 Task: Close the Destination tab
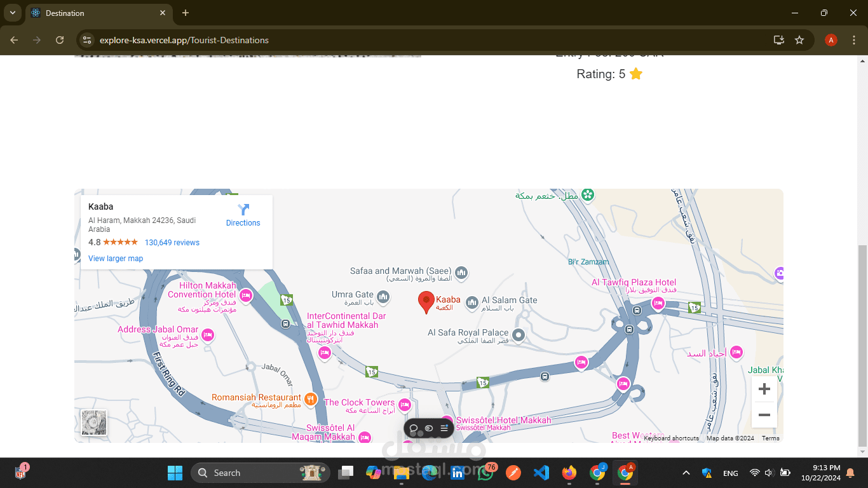coord(163,13)
